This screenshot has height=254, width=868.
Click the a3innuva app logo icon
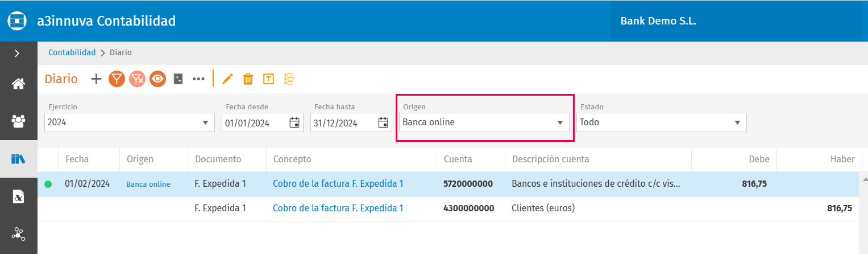[18, 21]
